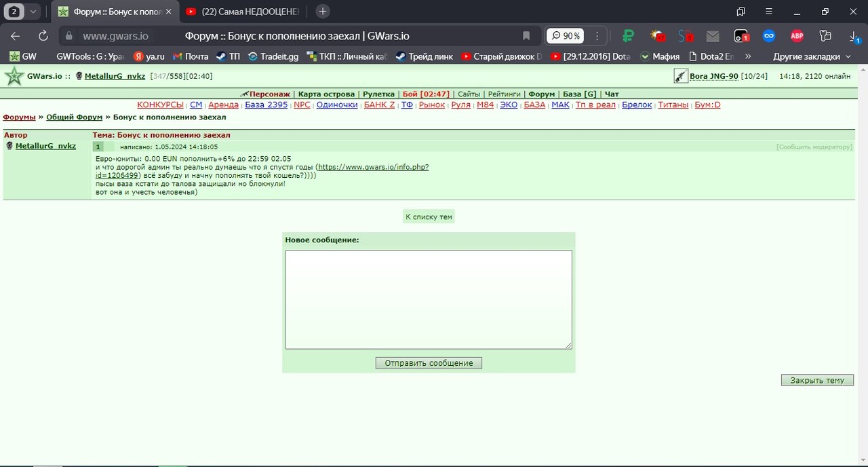868x467 pixels.
Task: Click the weather extension icon
Action: click(x=656, y=36)
